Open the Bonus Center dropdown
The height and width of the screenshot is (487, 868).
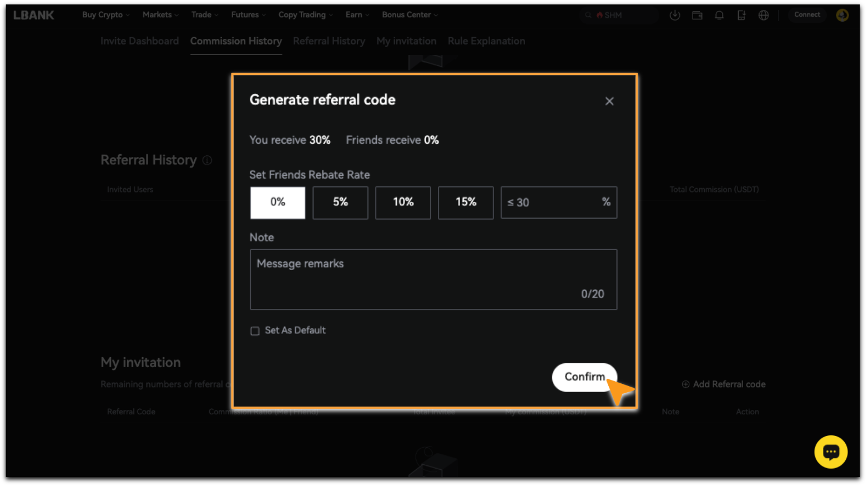(x=410, y=15)
